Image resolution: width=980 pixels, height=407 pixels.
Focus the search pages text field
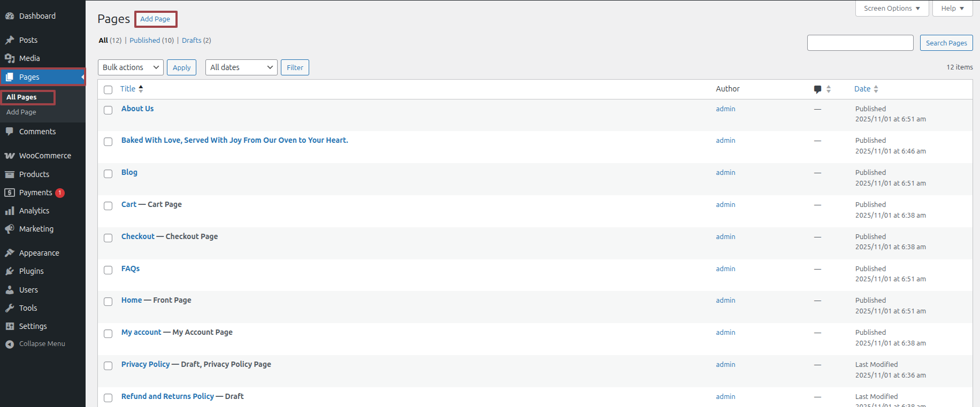pos(860,43)
